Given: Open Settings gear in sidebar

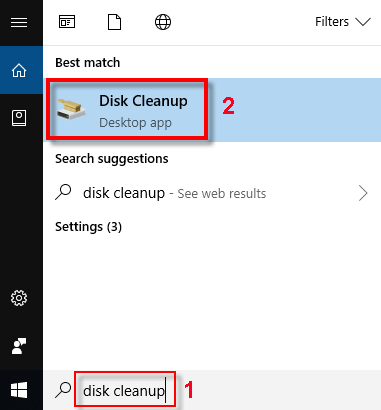Looking at the screenshot, I should 19,298.
